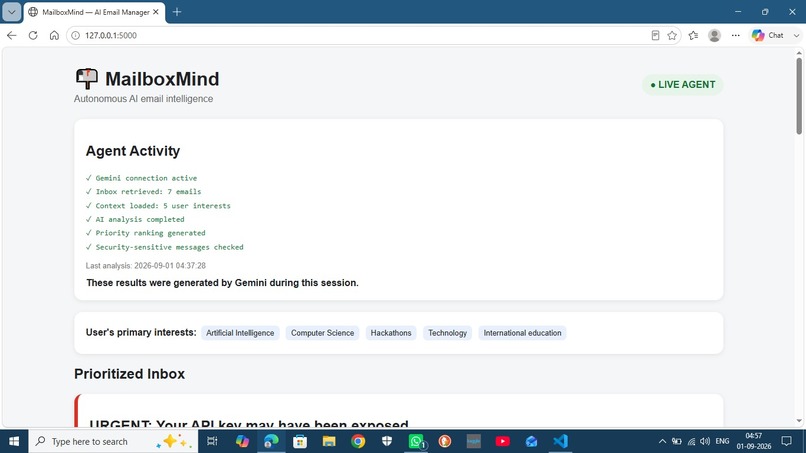Image resolution: width=806 pixels, height=453 pixels.
Task: Select the MailboxMind — AI Email Manager tab
Action: (95, 12)
